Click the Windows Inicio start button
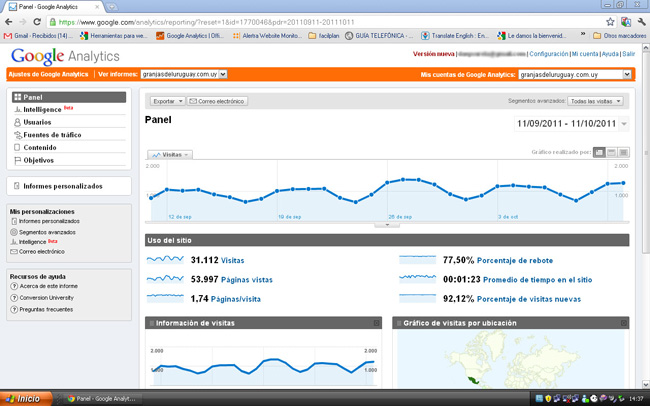650x406 pixels. tap(26, 399)
